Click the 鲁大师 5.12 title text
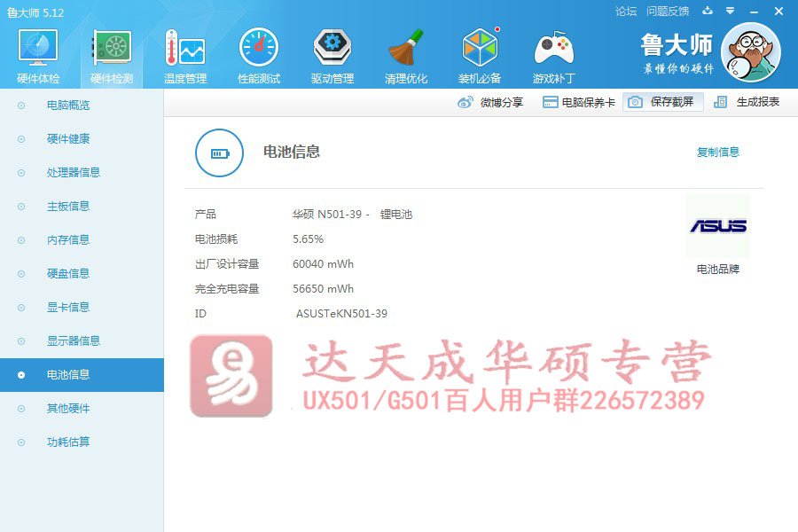Image resolution: width=798 pixels, height=532 pixels. (x=35, y=12)
